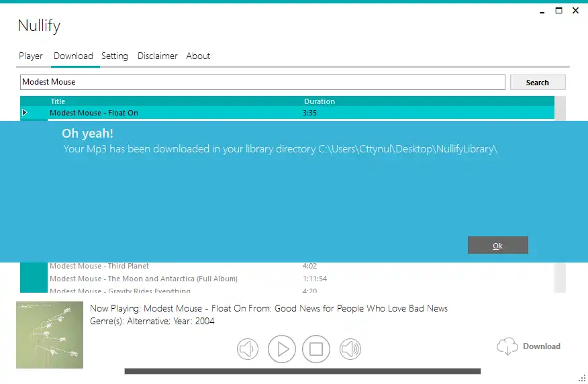Select Modest Mouse - Third Planet result

click(x=99, y=266)
